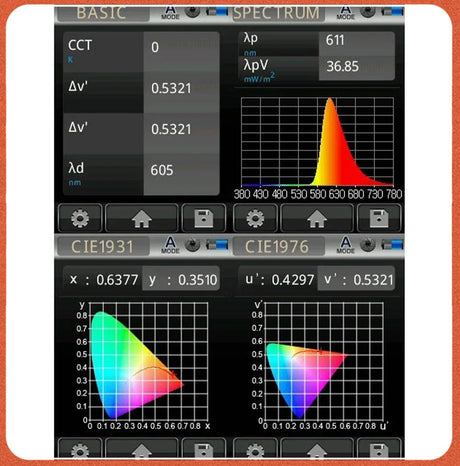Tap home icon below spectrum graph
The width and height of the screenshot is (460, 466).
click(317, 218)
